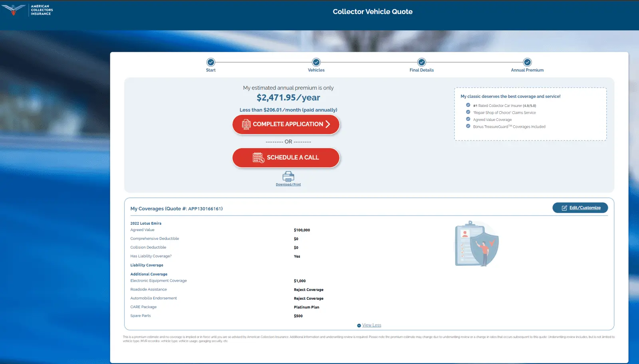Click the right arrow chevron on Complete Application
639x364 pixels.
click(x=328, y=124)
